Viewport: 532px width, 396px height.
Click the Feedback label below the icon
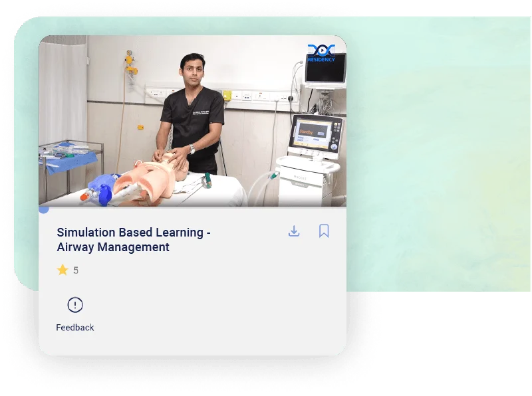coord(75,327)
